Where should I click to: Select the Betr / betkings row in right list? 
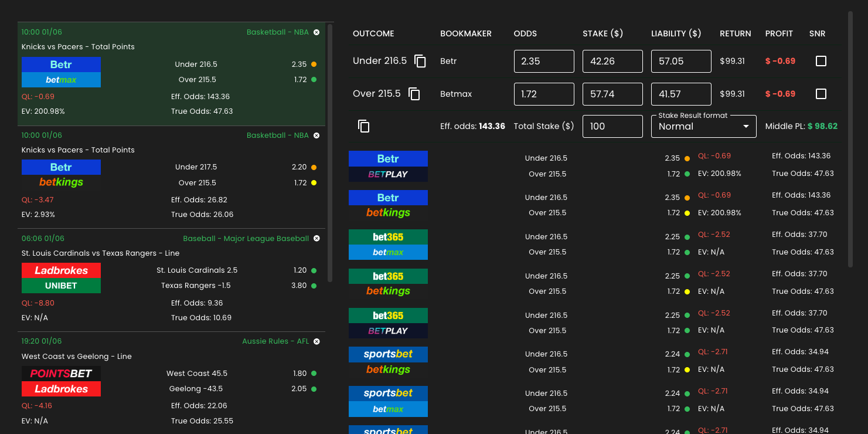[x=593, y=205]
